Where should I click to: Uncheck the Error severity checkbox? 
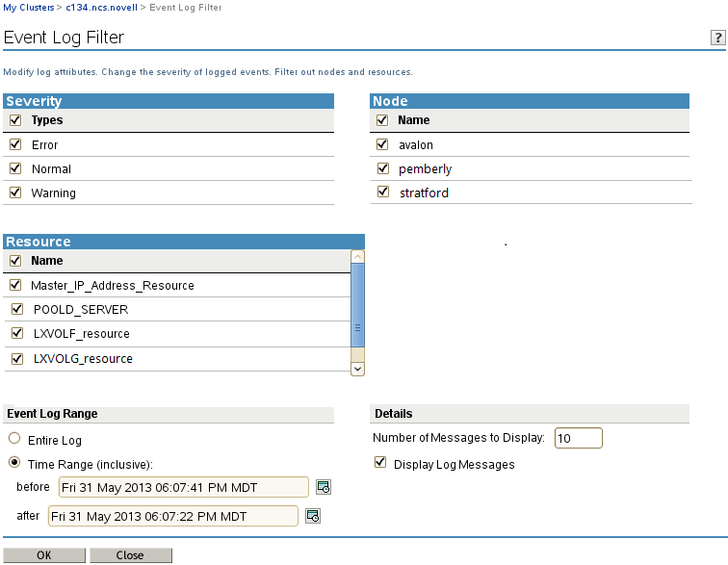tap(15, 144)
